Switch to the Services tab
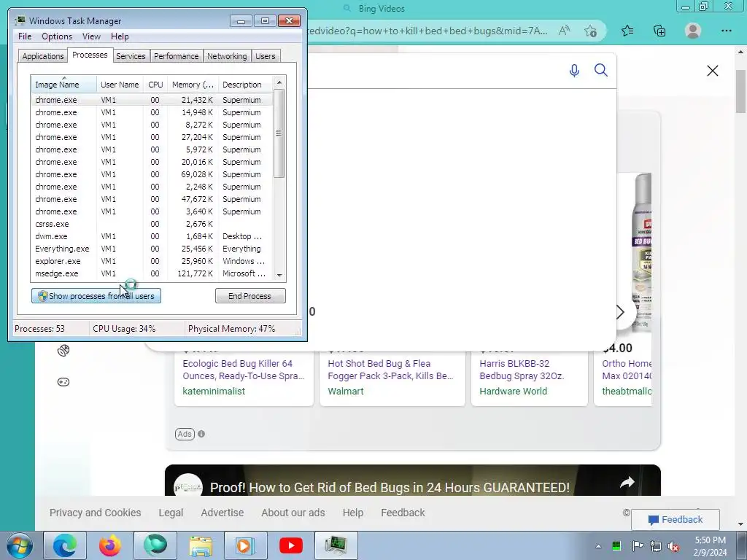Screen dimensions: 747x560 [x=131, y=55]
